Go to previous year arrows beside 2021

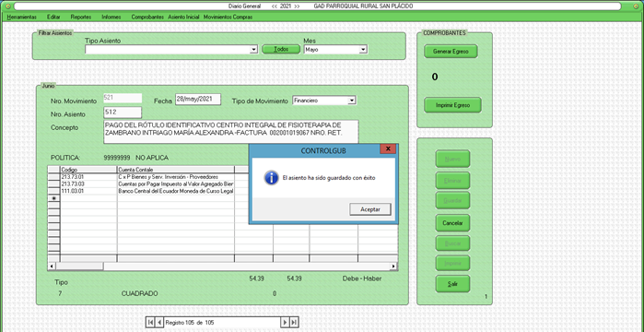point(275,6)
